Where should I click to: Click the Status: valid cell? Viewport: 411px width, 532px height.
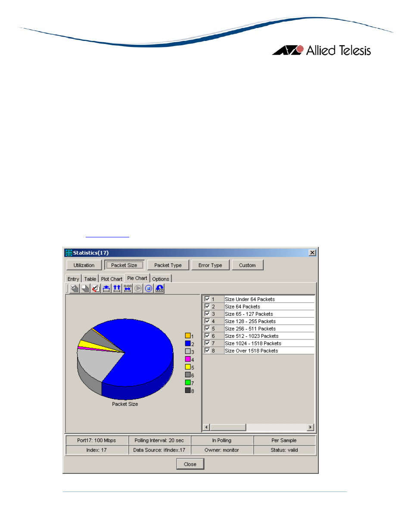pos(284,450)
